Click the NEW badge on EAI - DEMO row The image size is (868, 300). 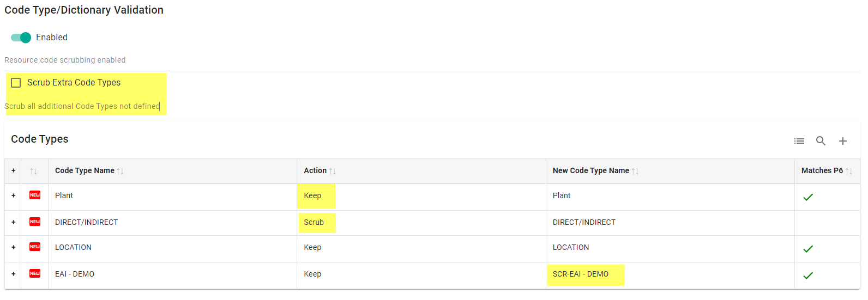pyautogui.click(x=35, y=273)
